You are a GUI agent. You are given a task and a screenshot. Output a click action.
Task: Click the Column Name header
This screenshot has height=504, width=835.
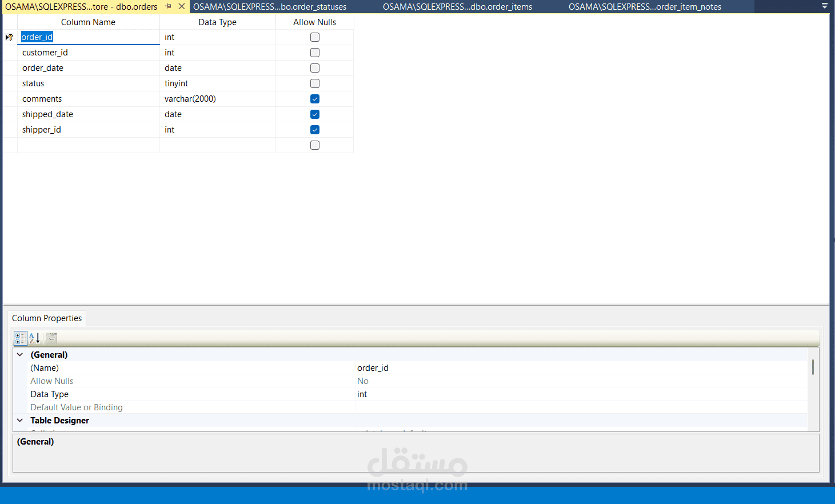click(89, 22)
